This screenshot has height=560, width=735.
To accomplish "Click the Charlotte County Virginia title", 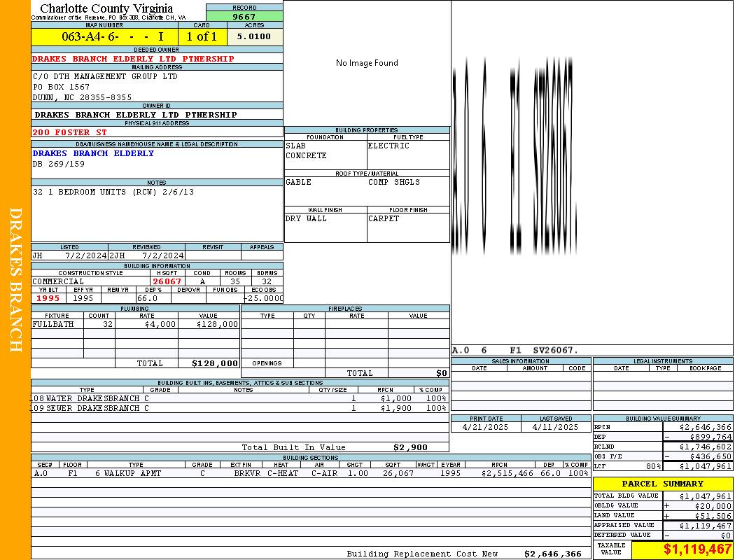I will [106, 8].
